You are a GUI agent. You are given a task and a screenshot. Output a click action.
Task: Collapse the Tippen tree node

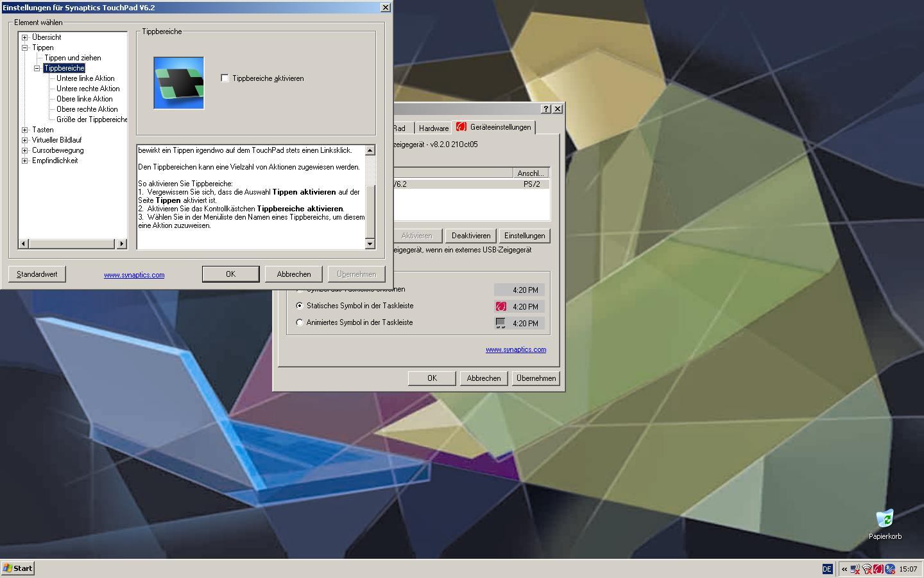pos(25,48)
